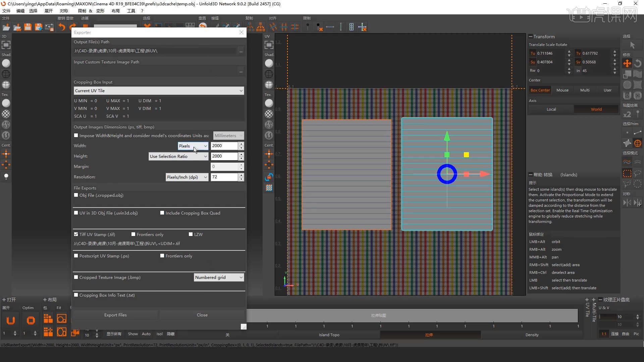Select the rotate tool icon at right

click(638, 63)
